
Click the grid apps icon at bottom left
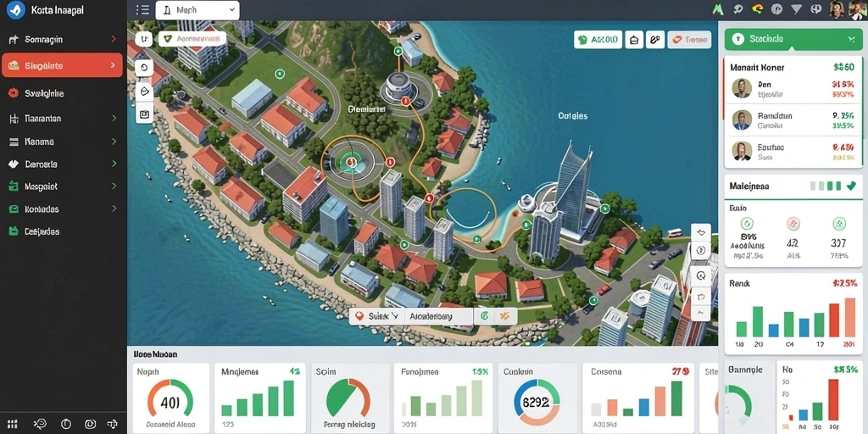coord(12,424)
